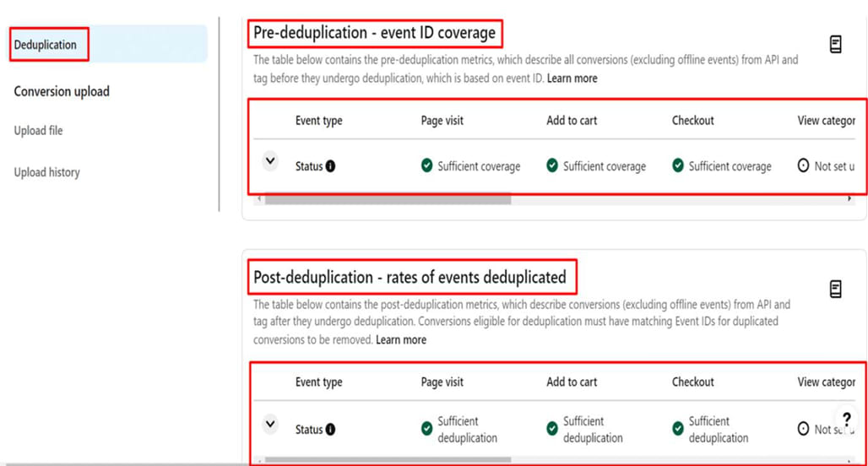Screen dimensions: 868x466
Task: Click Learn more link in Pre-deduplication description
Action: click(572, 79)
